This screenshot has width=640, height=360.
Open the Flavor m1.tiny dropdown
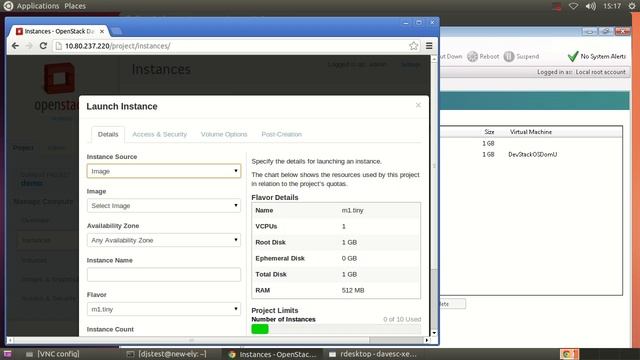164,309
